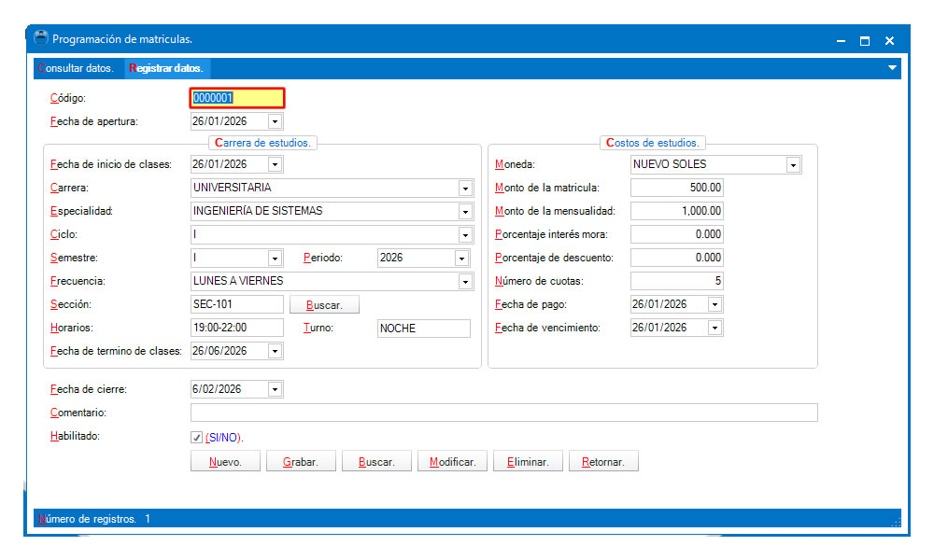Screen dimensions: 934x560
Task: Click the Nuevo button
Action: [225, 462]
